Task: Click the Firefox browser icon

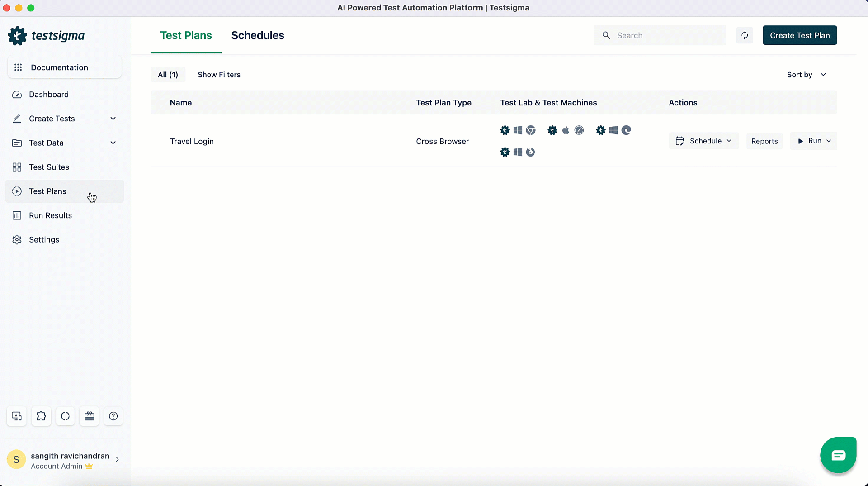Action: click(x=531, y=152)
